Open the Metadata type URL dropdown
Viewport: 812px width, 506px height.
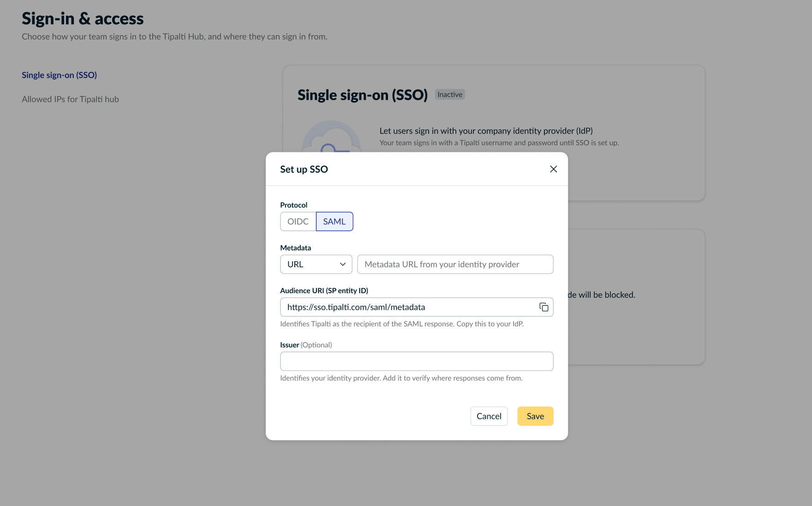316,265
